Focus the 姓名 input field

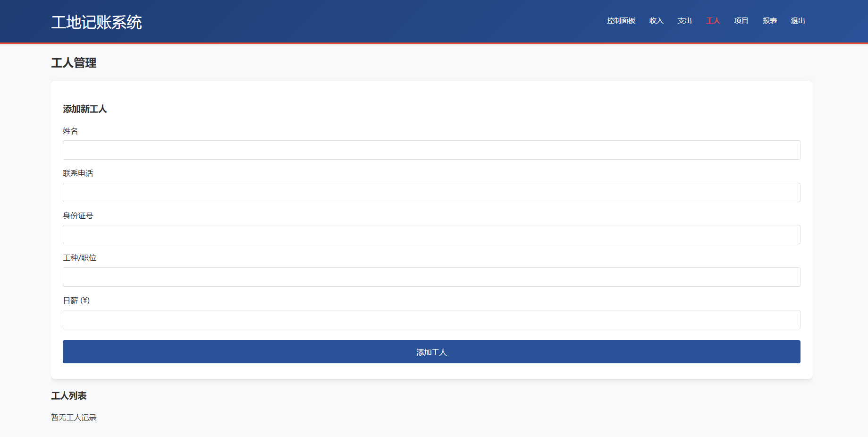[431, 150]
